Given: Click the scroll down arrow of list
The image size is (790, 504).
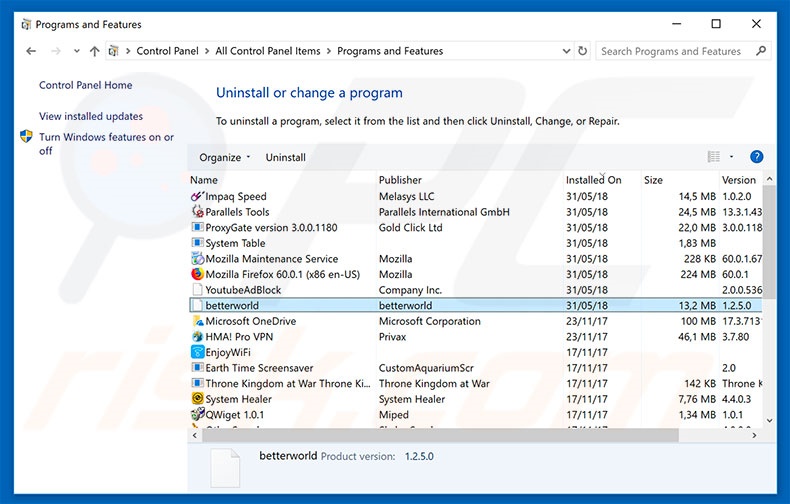Looking at the screenshot, I should 769,421.
